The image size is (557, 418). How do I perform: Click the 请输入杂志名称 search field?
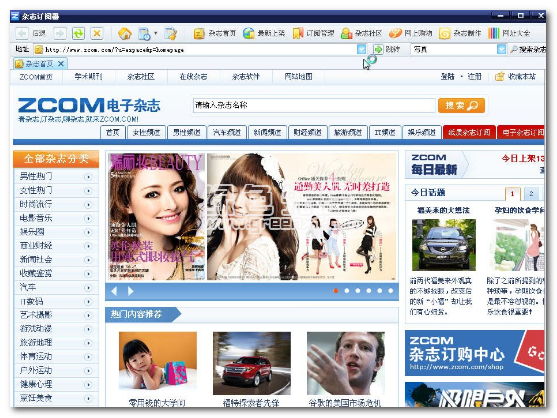point(314,105)
